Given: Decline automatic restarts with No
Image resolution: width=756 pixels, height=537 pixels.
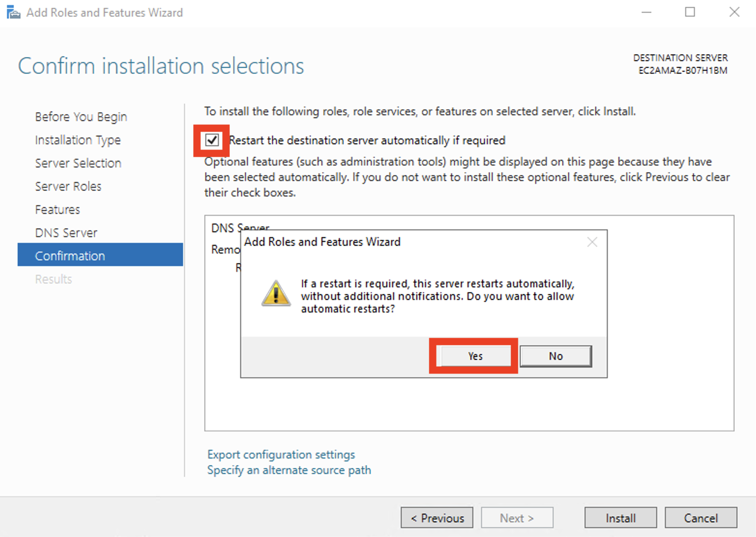Looking at the screenshot, I should (x=556, y=356).
